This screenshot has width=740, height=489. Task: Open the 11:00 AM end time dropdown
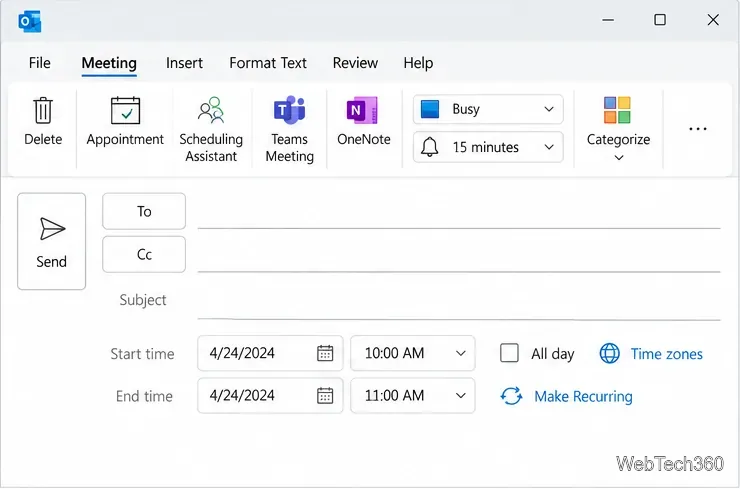tap(461, 396)
